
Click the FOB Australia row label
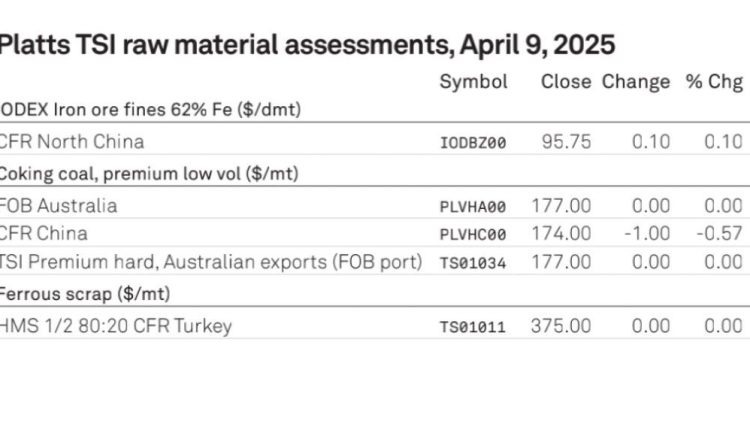(x=58, y=206)
